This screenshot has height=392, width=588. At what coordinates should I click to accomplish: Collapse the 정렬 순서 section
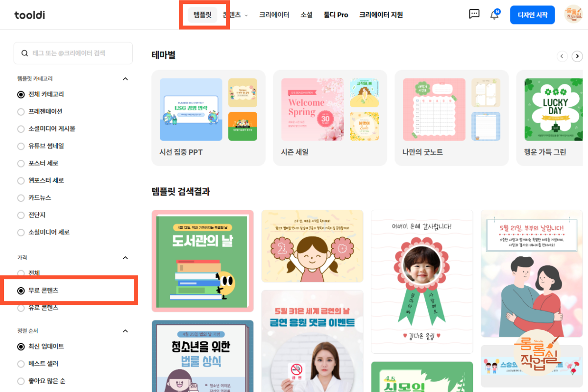125,330
